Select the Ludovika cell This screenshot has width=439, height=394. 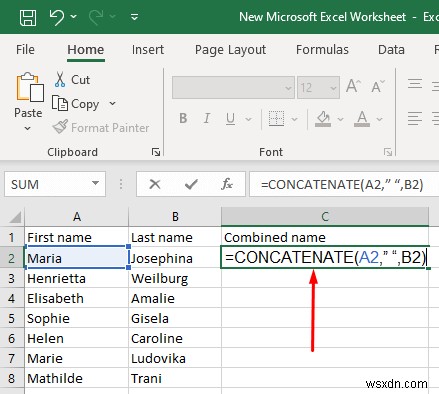(x=175, y=359)
